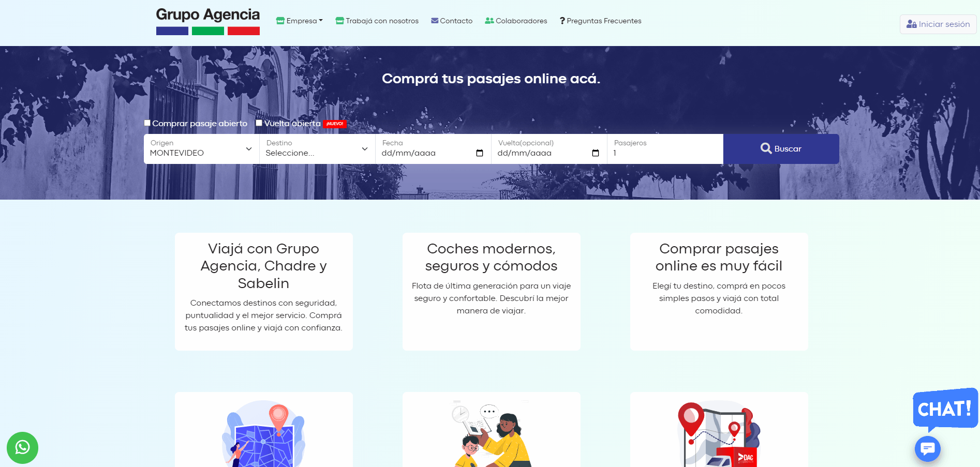Click the Pasajeros number field

click(x=665, y=153)
